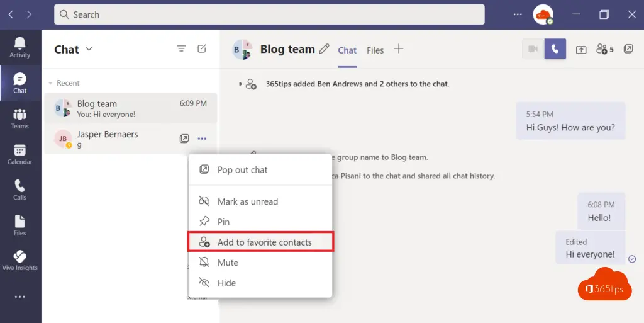This screenshot has width=644, height=323.
Task: Pop out the Blog team chat
Action: (x=628, y=49)
